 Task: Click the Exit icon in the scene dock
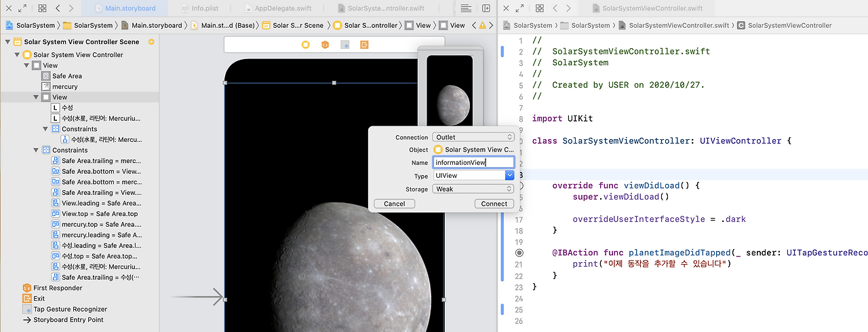pos(364,44)
